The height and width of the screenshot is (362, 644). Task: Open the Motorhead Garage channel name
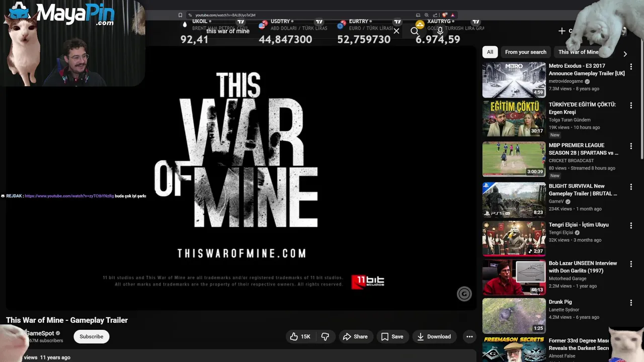click(568, 279)
